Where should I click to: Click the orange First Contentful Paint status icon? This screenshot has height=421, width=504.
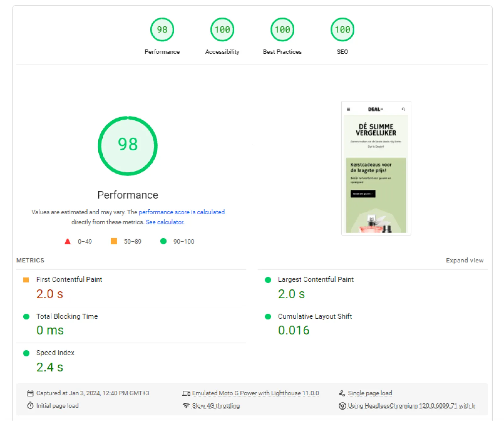(x=26, y=280)
